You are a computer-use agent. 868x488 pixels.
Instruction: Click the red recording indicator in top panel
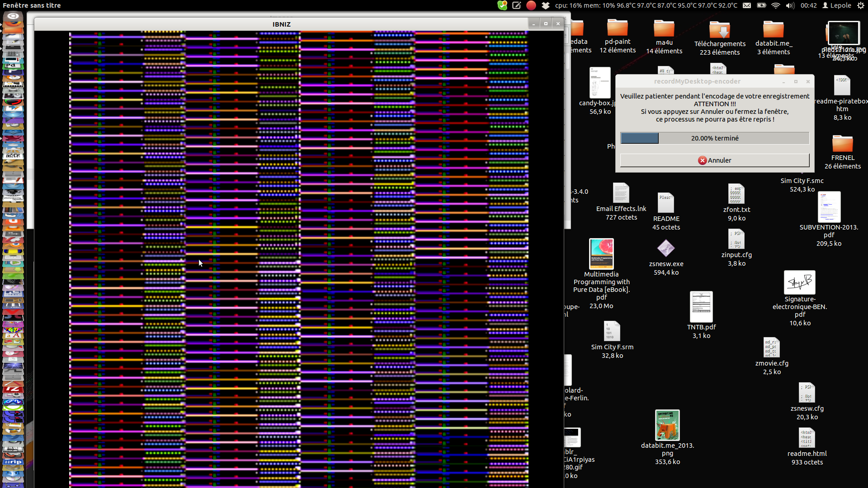pos(531,5)
